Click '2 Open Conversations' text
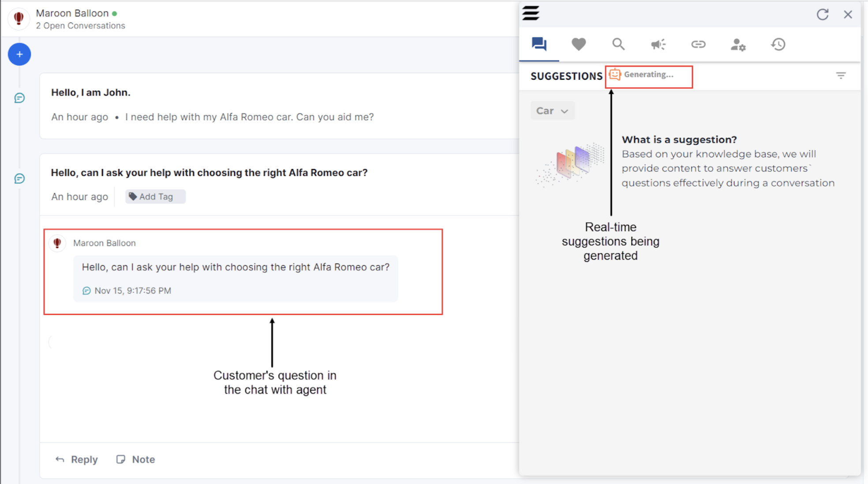Image resolution: width=868 pixels, height=484 pixels. point(80,26)
